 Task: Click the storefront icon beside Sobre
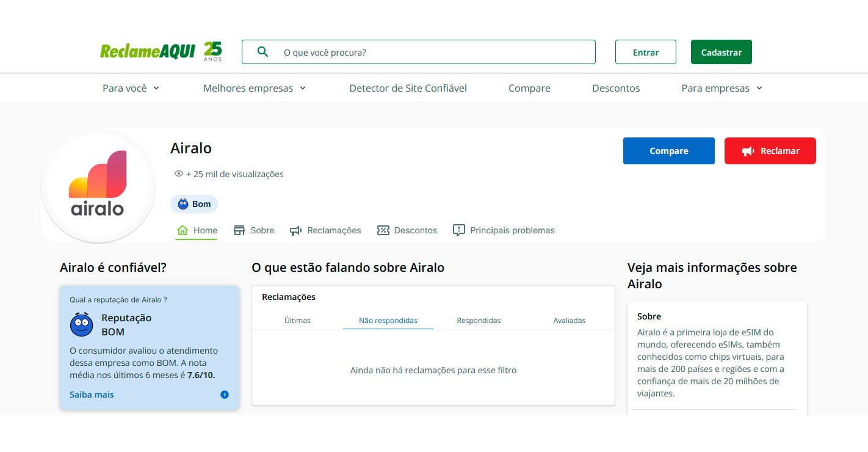239,230
